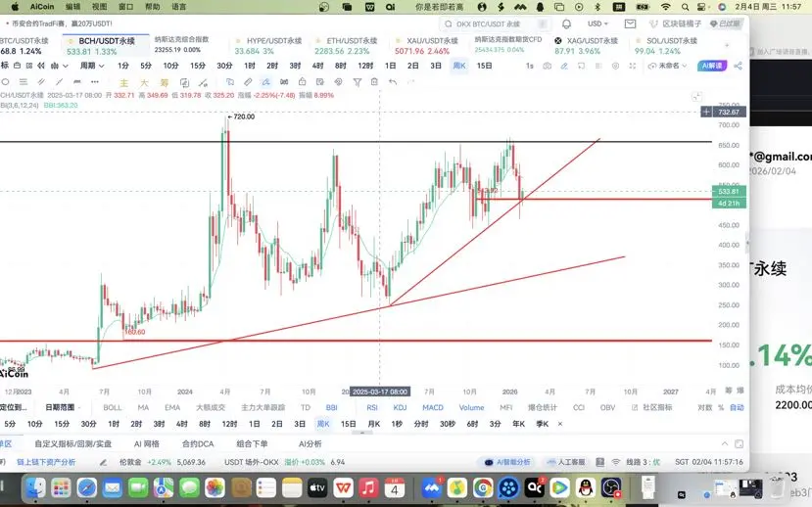Select the parallel channel drawing tool
The height and width of the screenshot is (507, 812).
tap(41, 82)
